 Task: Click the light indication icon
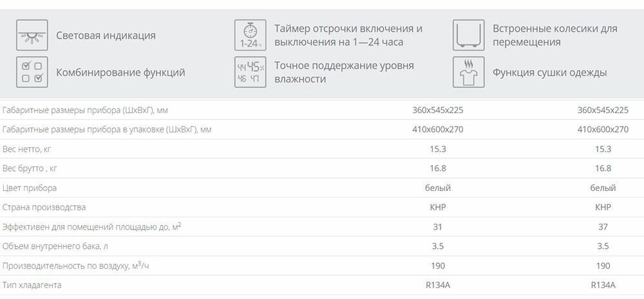point(32,35)
